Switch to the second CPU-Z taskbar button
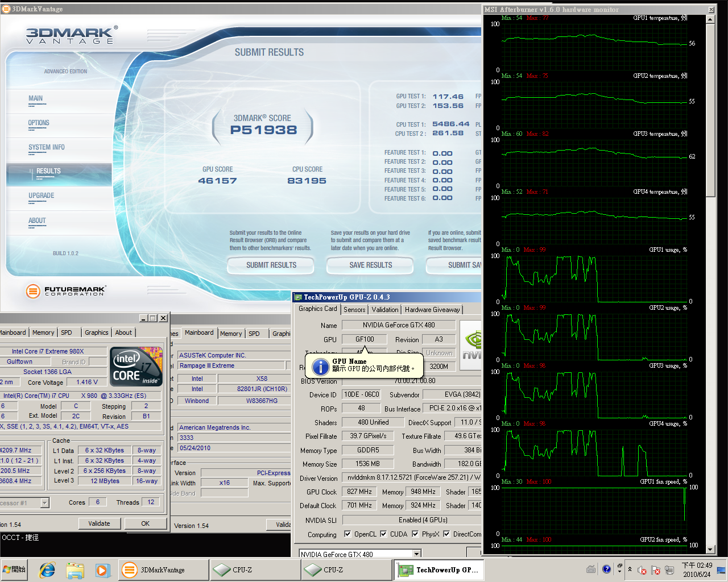Viewport: 728px width, 582px height. (346, 569)
